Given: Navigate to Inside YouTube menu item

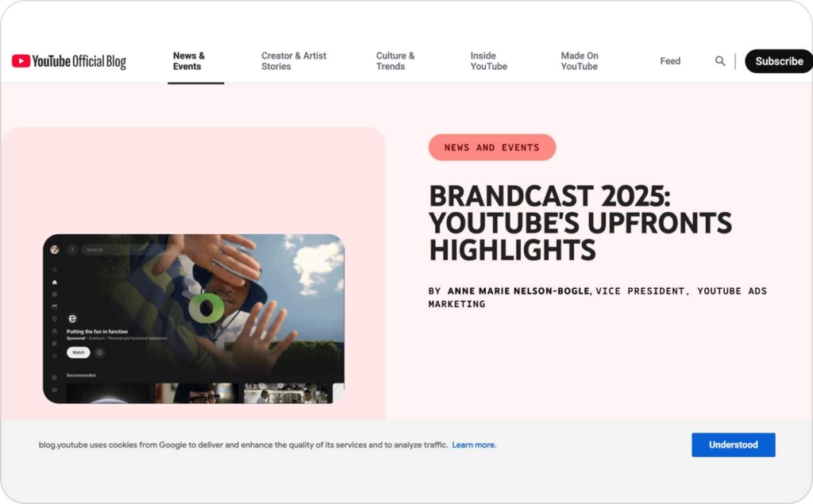Looking at the screenshot, I should coord(487,60).
